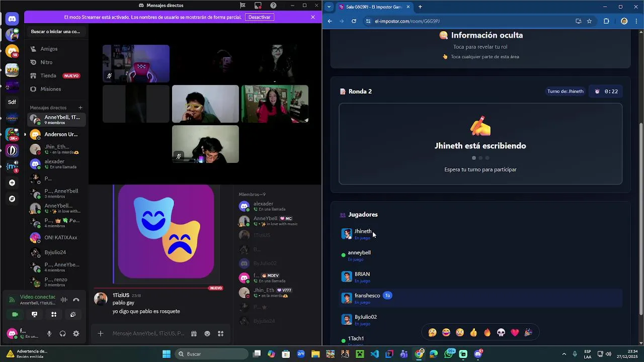Screen dimensions: 644x362
Task: Close the Sala G6G9PJ tab
Action: 408,7
